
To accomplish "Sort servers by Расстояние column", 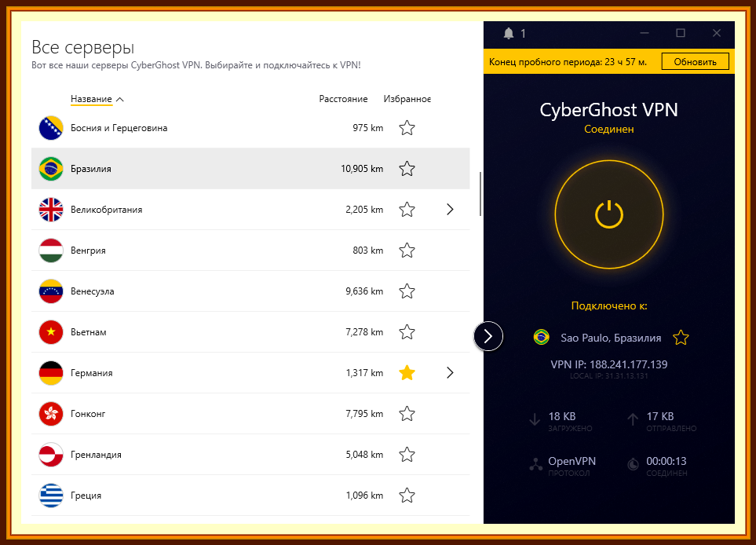I will coord(343,99).
